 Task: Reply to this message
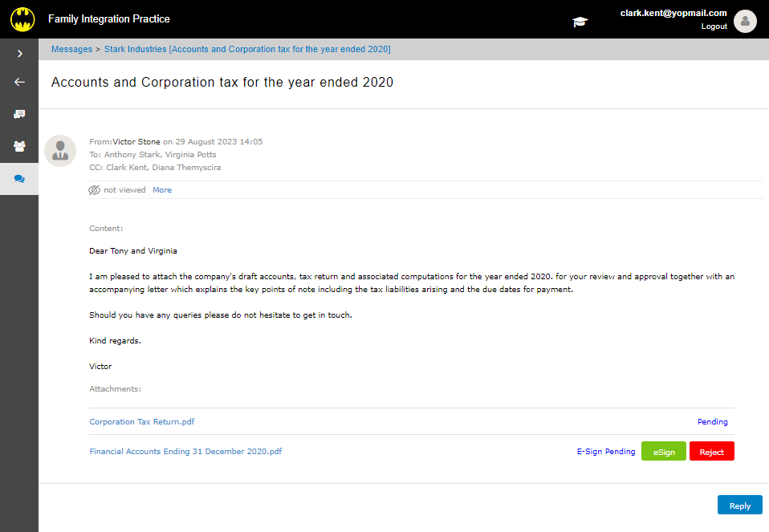pos(739,505)
